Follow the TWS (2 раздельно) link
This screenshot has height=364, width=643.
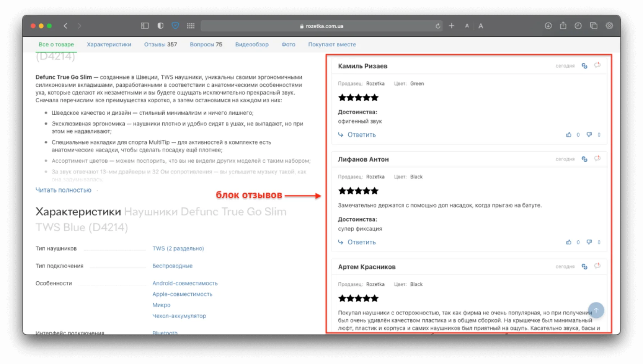click(x=178, y=249)
